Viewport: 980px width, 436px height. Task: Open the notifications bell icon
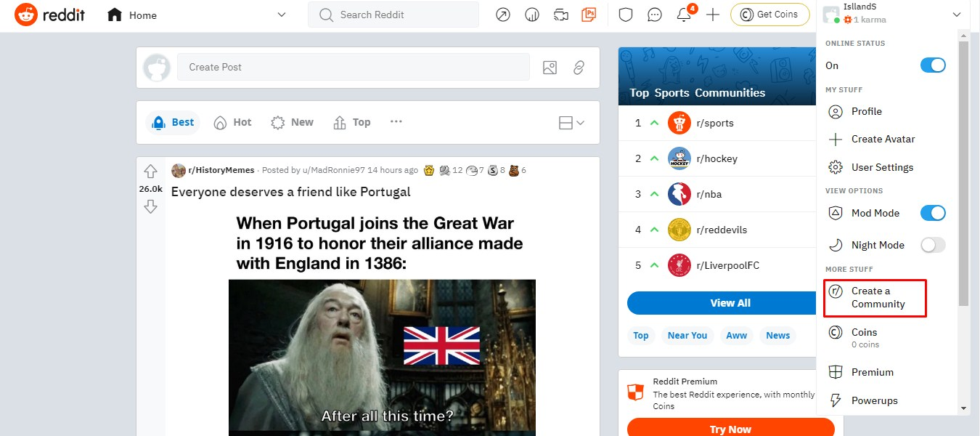coord(684,15)
